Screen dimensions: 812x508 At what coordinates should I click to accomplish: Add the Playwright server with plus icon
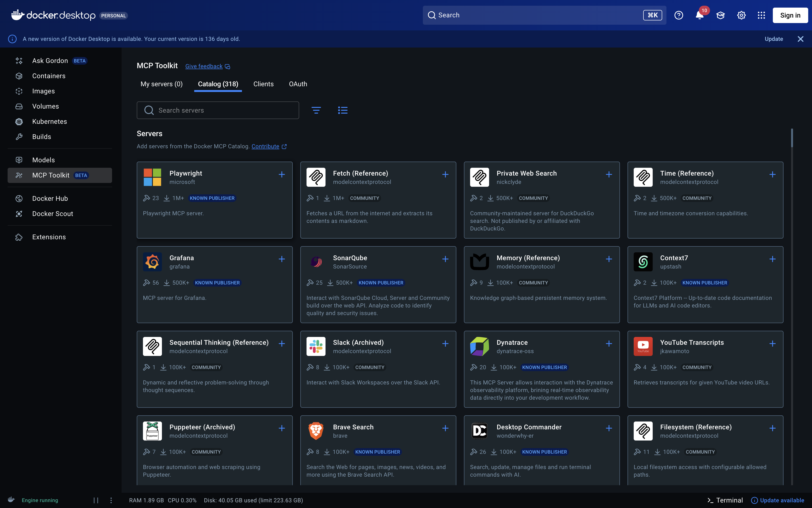click(282, 174)
